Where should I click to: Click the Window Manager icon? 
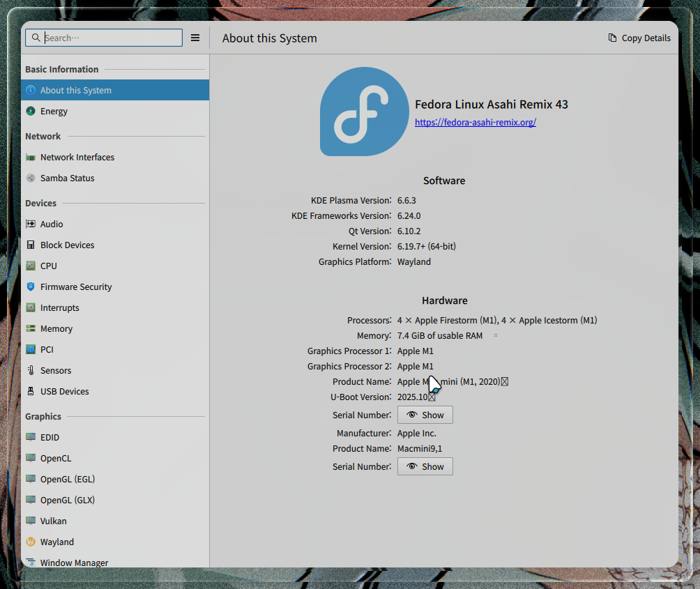click(31, 563)
